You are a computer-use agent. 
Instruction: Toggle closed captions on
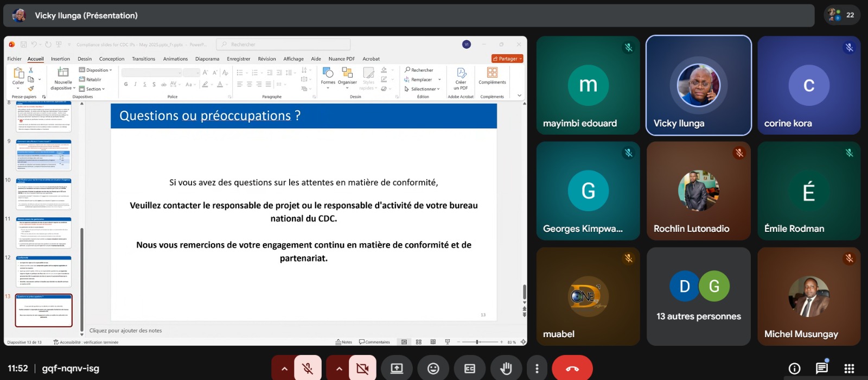(x=470, y=369)
